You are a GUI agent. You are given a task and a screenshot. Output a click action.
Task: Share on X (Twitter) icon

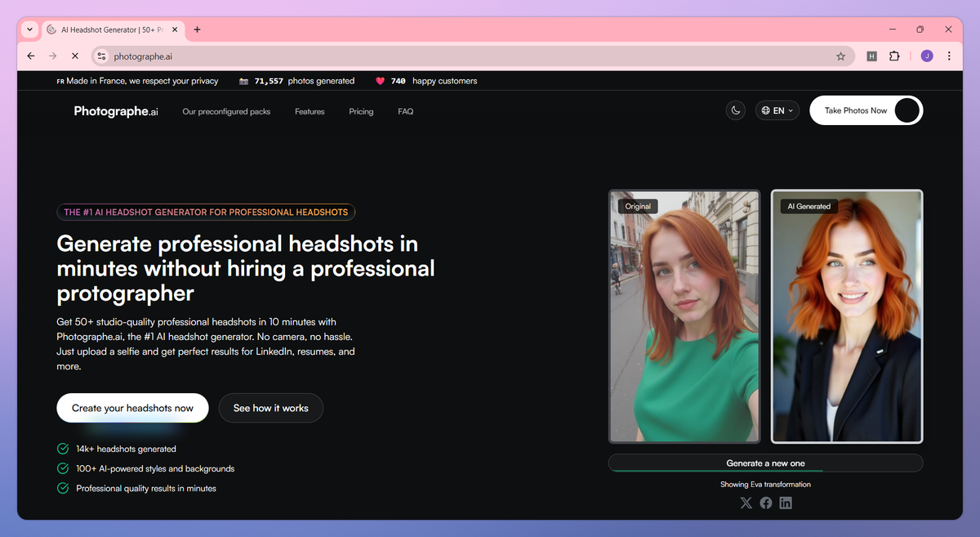pyautogui.click(x=746, y=503)
